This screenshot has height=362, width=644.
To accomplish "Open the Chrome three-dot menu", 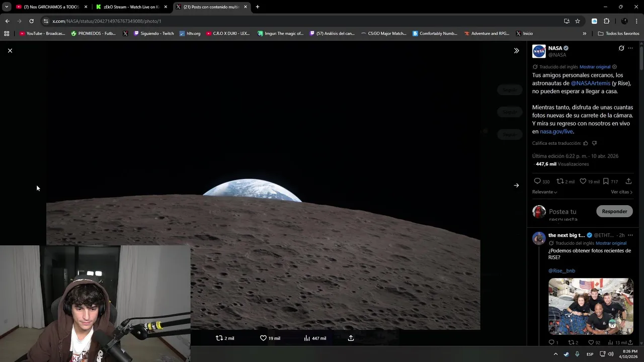I will (637, 21).
